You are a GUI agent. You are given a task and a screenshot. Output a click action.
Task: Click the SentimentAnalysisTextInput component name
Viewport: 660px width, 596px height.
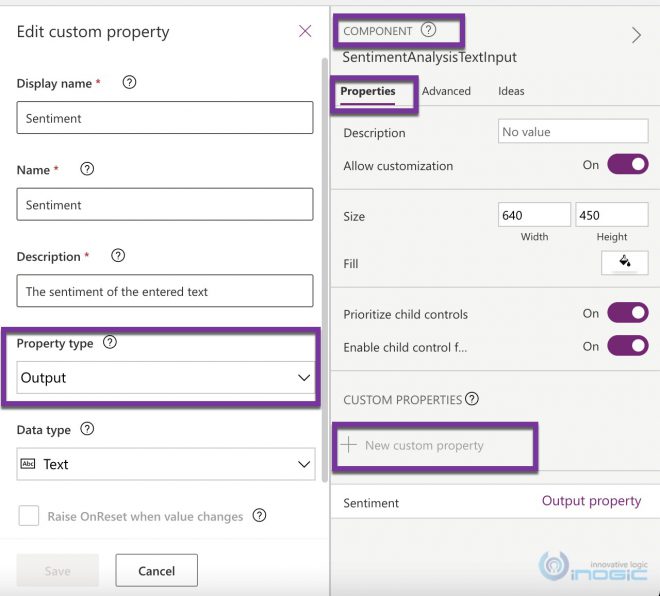tap(429, 57)
